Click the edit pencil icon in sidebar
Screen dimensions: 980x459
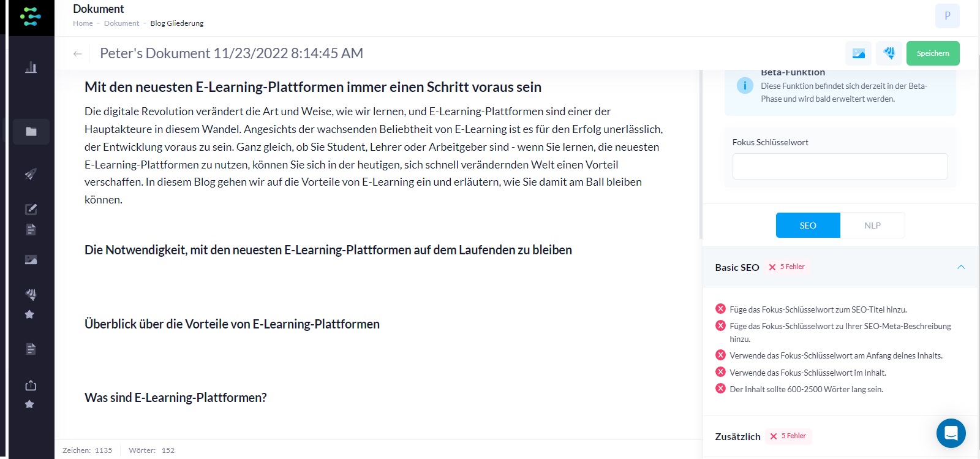point(31,210)
